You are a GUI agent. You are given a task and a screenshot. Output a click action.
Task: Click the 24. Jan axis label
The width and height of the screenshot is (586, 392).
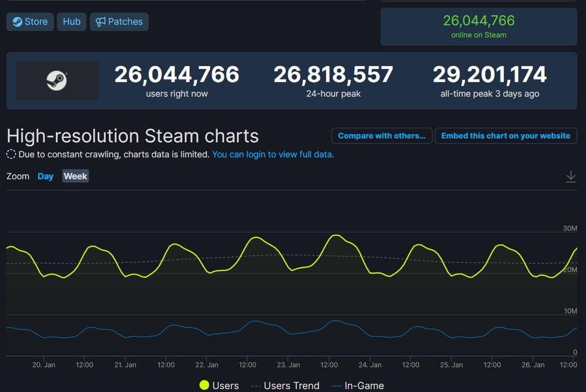coord(370,365)
